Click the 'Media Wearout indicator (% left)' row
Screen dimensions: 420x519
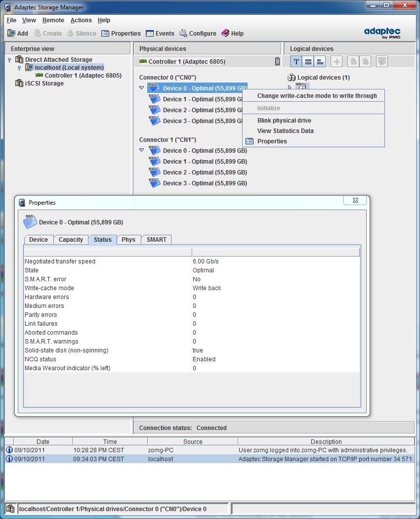(x=192, y=368)
